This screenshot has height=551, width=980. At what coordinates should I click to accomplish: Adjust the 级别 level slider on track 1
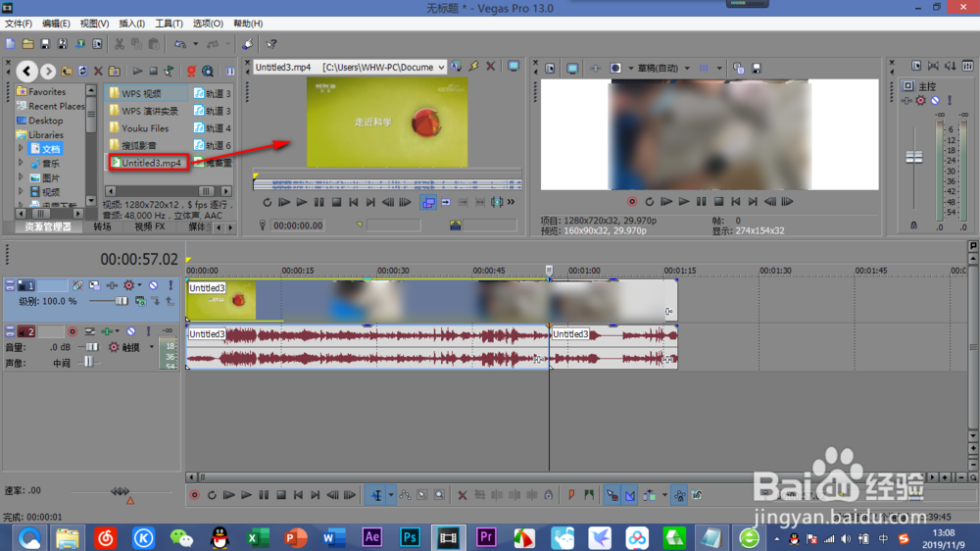click(122, 301)
